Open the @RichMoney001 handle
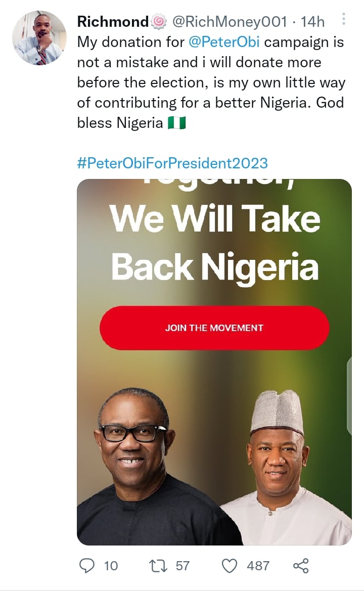This screenshot has width=364, height=591. [x=230, y=22]
